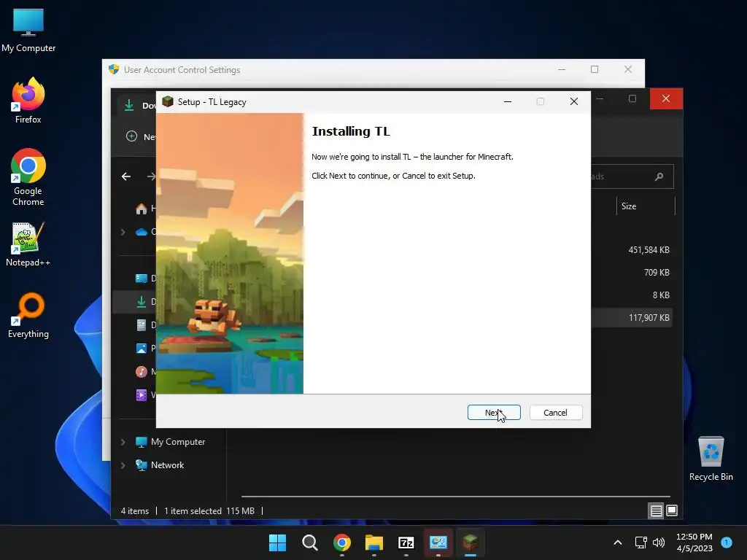Click the Windows Start button
This screenshot has height=560, width=747.
(x=278, y=542)
